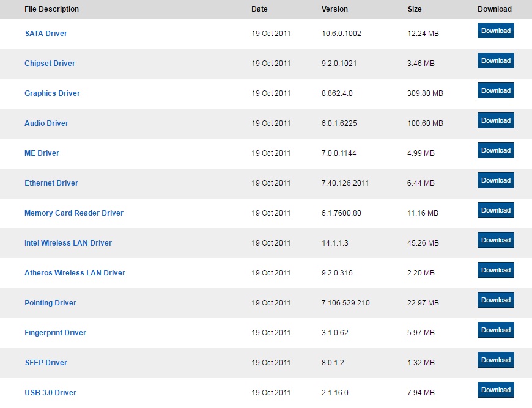532x408 pixels.
Task: Download the Intel Wireless LAN Driver
Action: click(x=496, y=240)
